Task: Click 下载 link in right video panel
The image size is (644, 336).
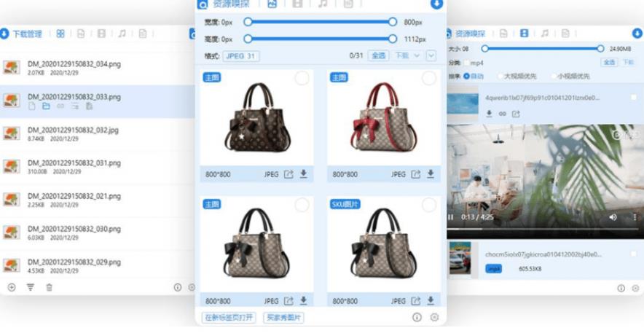Action: (x=629, y=62)
